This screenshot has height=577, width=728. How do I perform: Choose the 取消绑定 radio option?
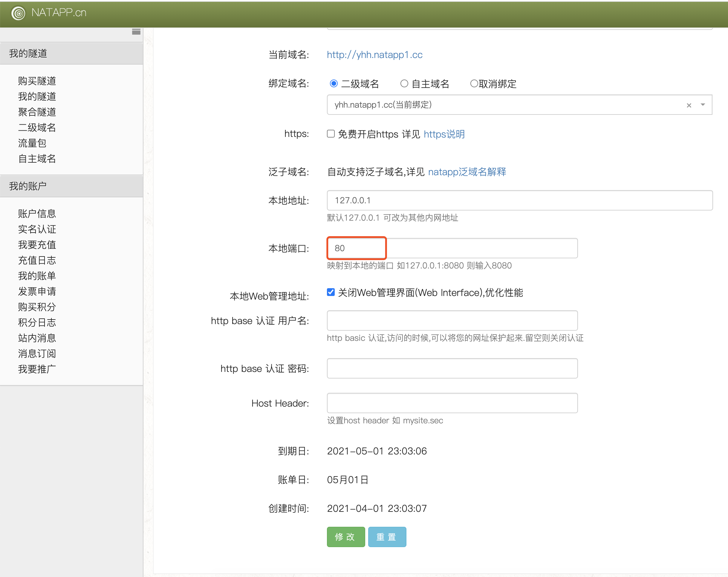point(474,83)
